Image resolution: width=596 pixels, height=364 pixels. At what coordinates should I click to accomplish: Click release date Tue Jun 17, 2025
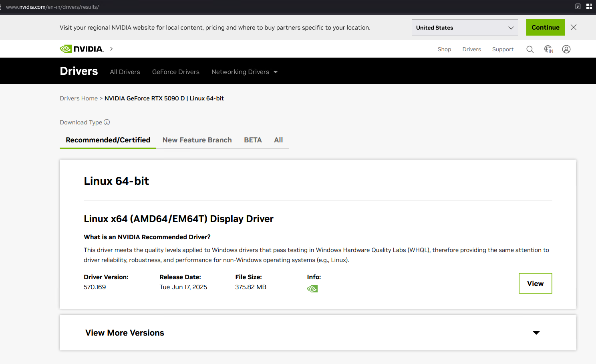183,287
